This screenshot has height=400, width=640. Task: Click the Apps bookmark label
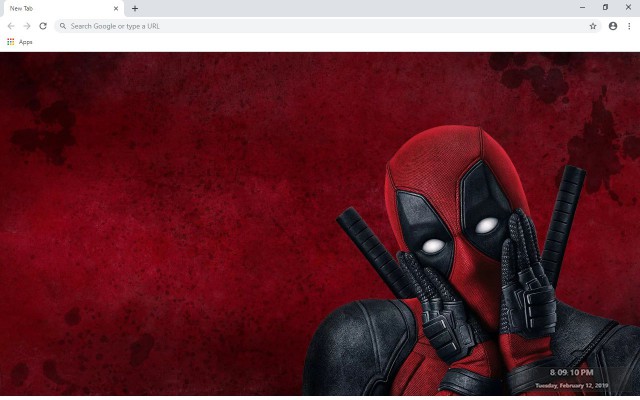coord(26,42)
